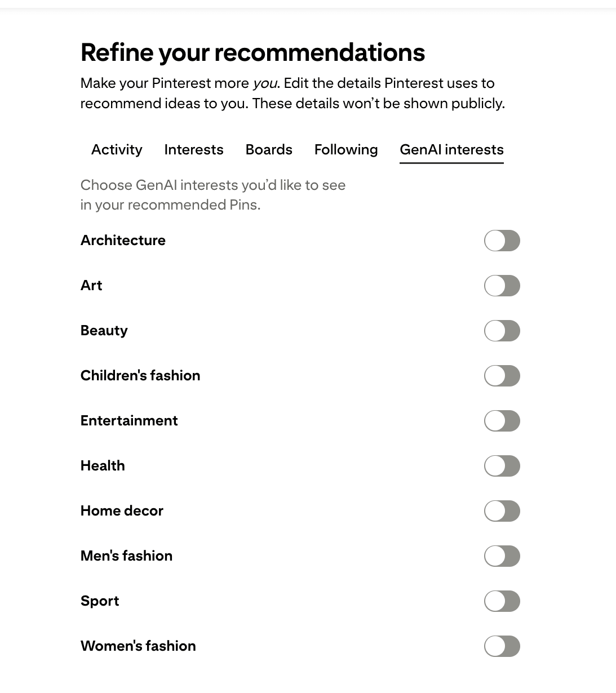Toggle the Home decor switch

coord(502,511)
